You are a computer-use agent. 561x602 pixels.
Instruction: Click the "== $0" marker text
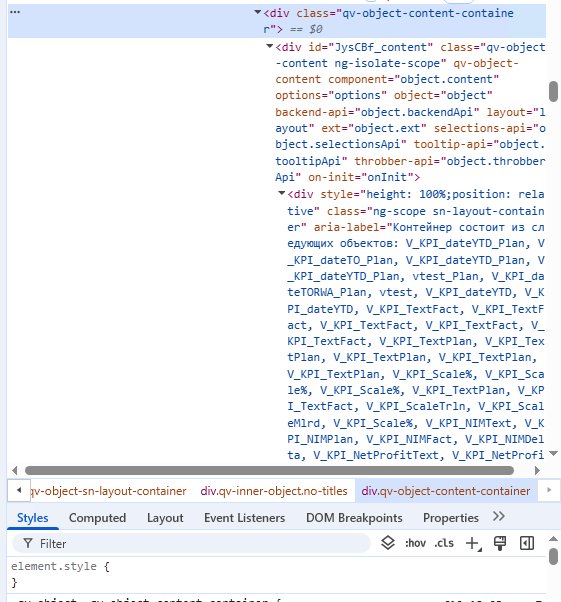306,29
